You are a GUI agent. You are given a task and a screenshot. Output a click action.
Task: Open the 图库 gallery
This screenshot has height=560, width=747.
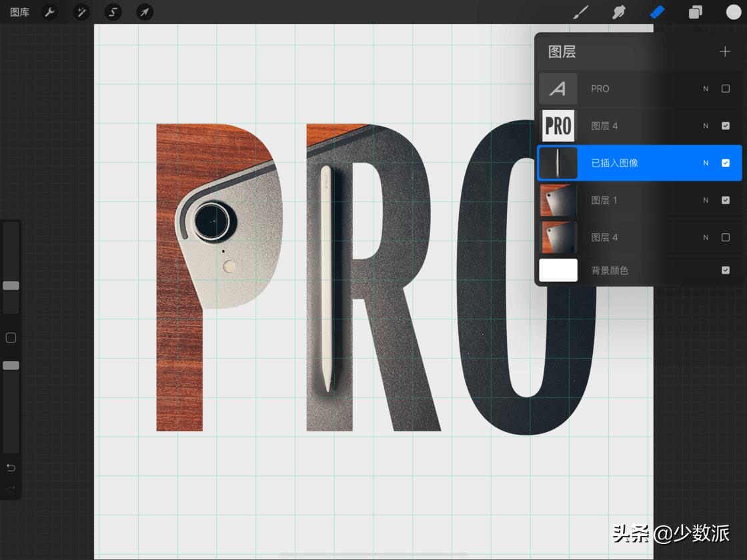pyautogui.click(x=19, y=12)
